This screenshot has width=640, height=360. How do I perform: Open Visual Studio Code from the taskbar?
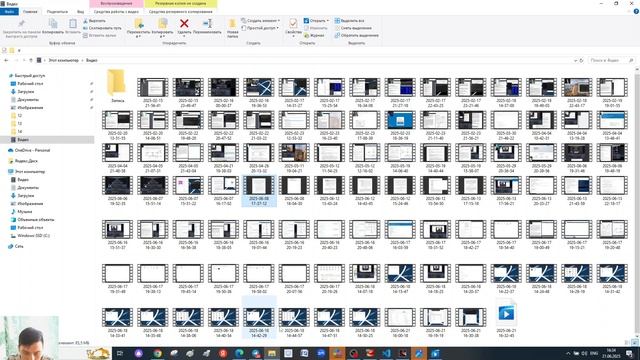point(387,353)
